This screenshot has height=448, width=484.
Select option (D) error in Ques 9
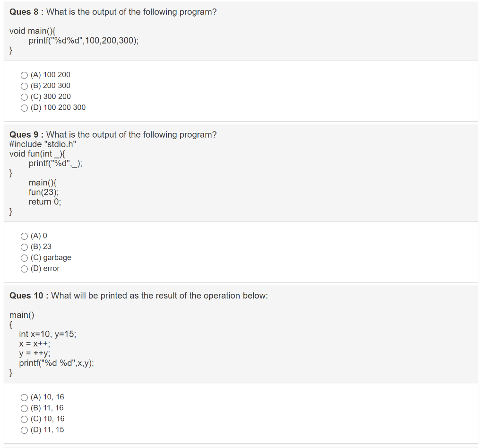coord(24,269)
